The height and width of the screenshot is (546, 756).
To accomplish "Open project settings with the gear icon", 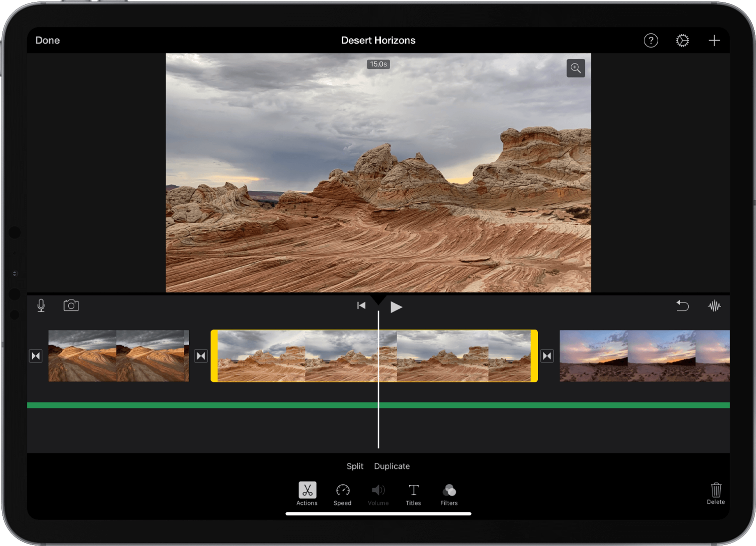I will (x=682, y=40).
